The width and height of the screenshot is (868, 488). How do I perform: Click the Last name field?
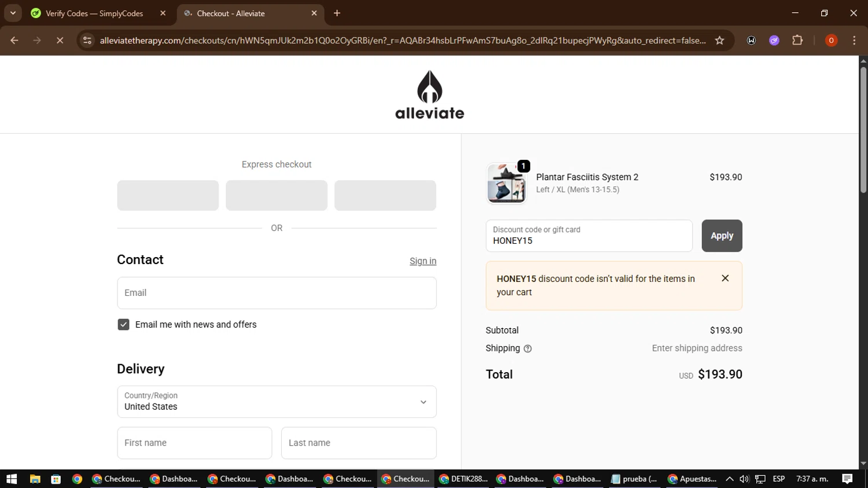pyautogui.click(x=359, y=443)
